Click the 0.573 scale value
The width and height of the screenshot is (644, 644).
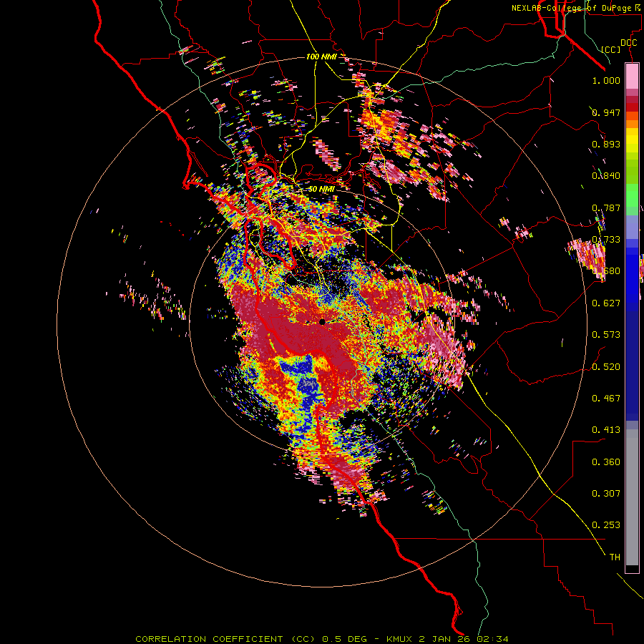[606, 335]
